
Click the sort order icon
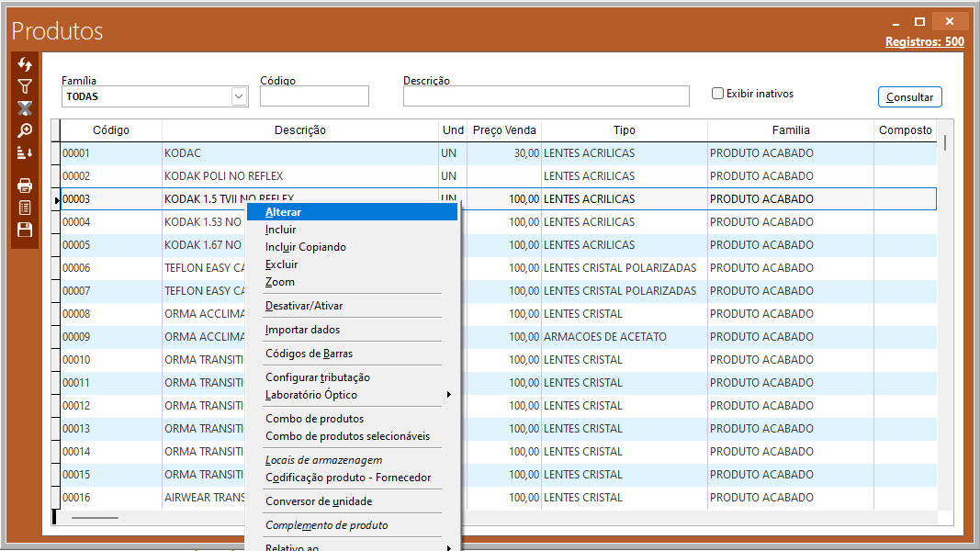25,152
